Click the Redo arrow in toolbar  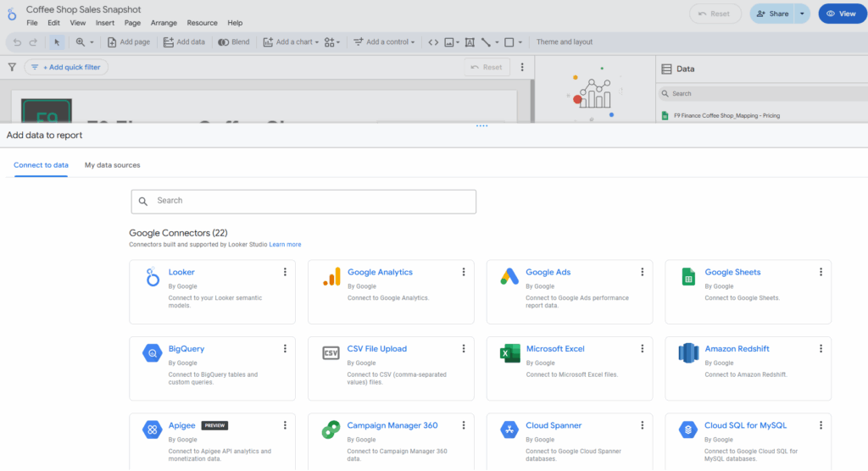tap(33, 42)
